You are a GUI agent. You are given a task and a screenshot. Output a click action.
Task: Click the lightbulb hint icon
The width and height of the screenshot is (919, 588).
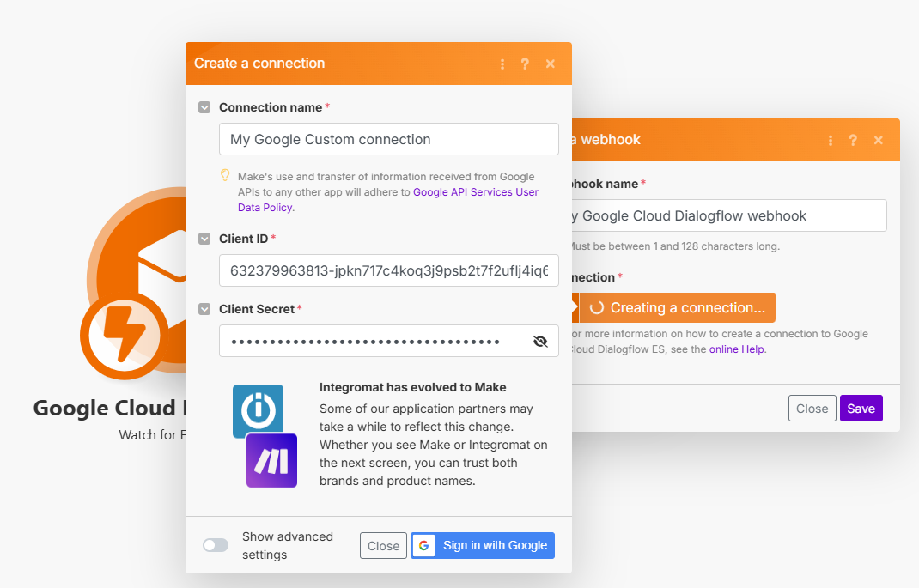click(x=225, y=175)
